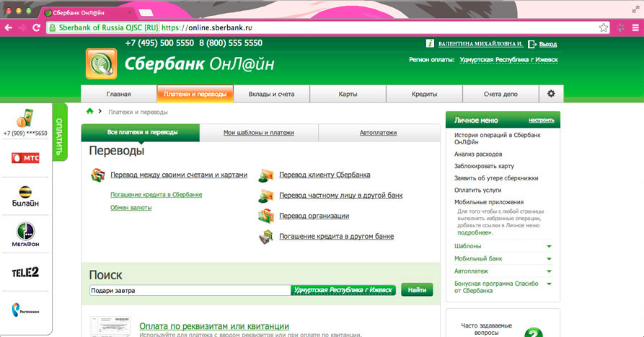Click the info icon beside user name
This screenshot has height=337, width=644.
click(x=430, y=43)
